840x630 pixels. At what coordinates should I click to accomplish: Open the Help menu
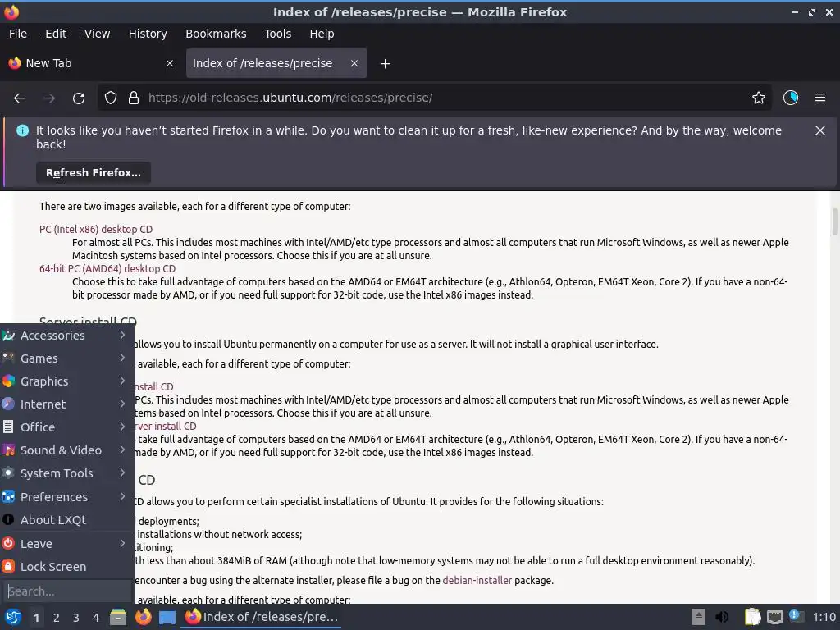[x=322, y=34]
